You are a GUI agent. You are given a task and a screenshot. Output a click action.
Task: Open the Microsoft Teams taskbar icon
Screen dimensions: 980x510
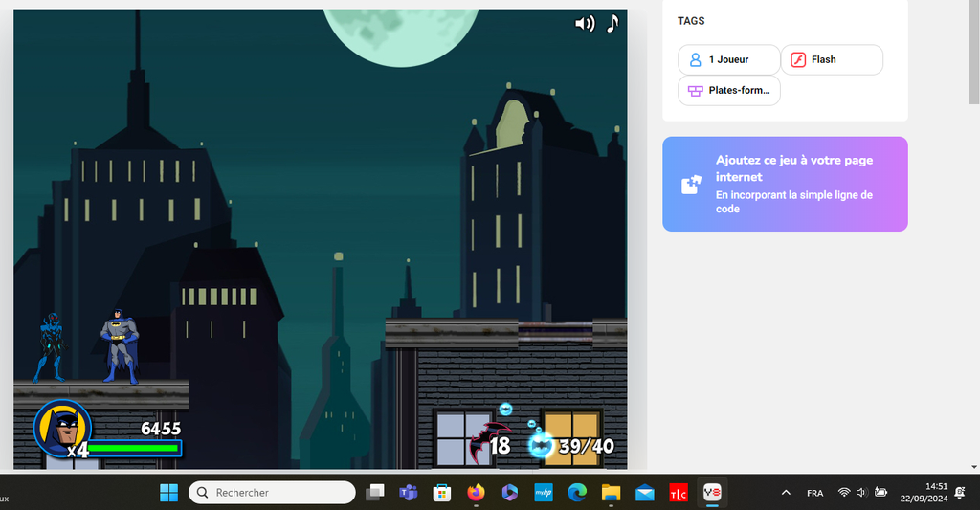[x=409, y=493]
